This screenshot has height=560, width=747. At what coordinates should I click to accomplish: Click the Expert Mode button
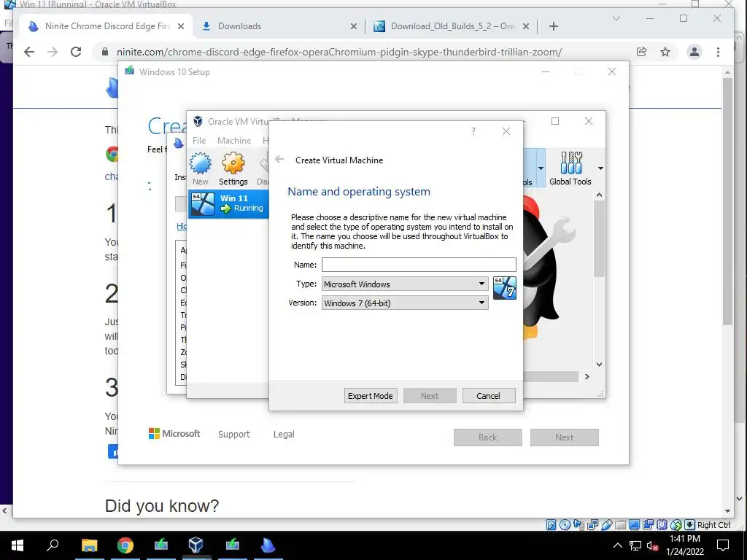pos(370,396)
